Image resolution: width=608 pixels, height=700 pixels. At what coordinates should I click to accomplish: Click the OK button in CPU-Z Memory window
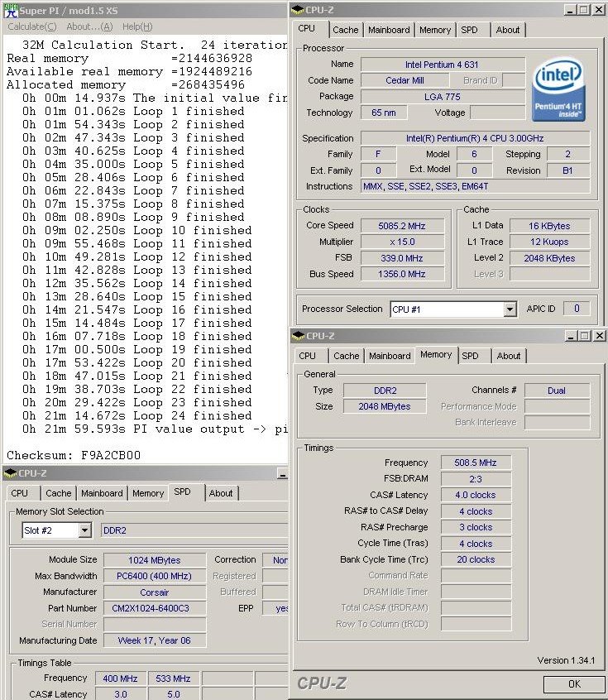click(x=574, y=684)
